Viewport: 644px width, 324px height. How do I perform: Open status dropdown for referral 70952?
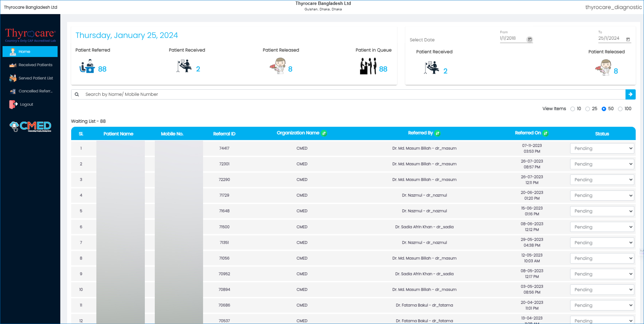pos(602,274)
